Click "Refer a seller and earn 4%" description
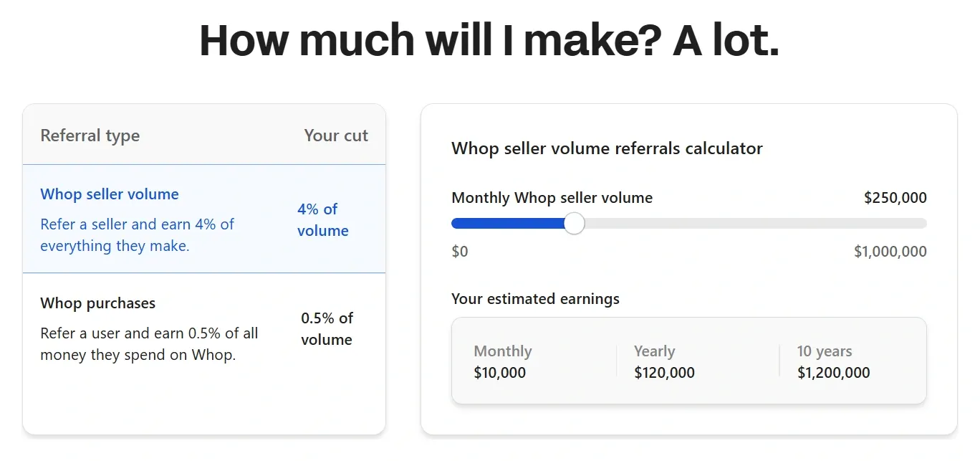This screenshot has height=461, width=980. 137,235
